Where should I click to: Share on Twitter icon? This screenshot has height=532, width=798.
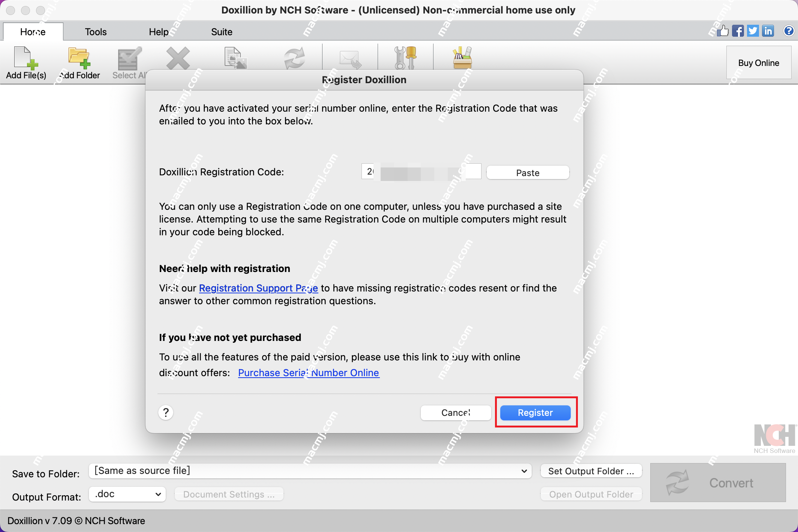tap(753, 31)
